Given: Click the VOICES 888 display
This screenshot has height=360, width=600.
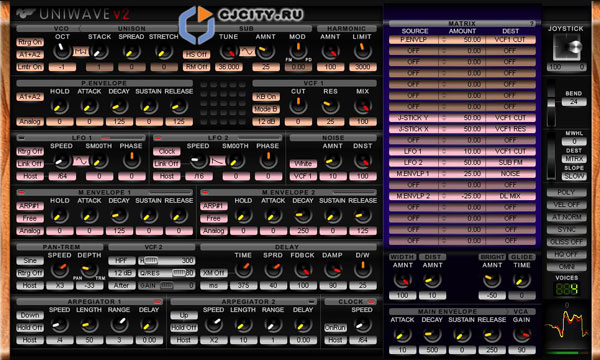Looking at the screenshot, I should (x=566, y=289).
